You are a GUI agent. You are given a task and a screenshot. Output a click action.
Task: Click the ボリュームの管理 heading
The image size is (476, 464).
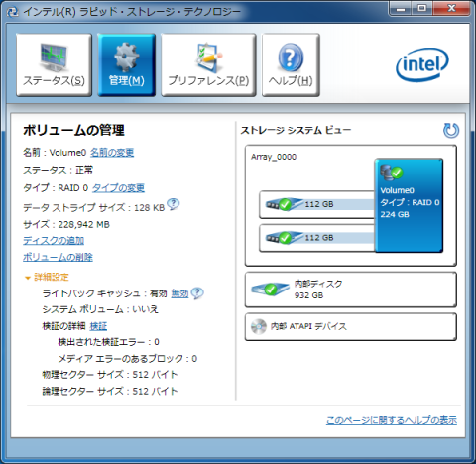coord(73,130)
